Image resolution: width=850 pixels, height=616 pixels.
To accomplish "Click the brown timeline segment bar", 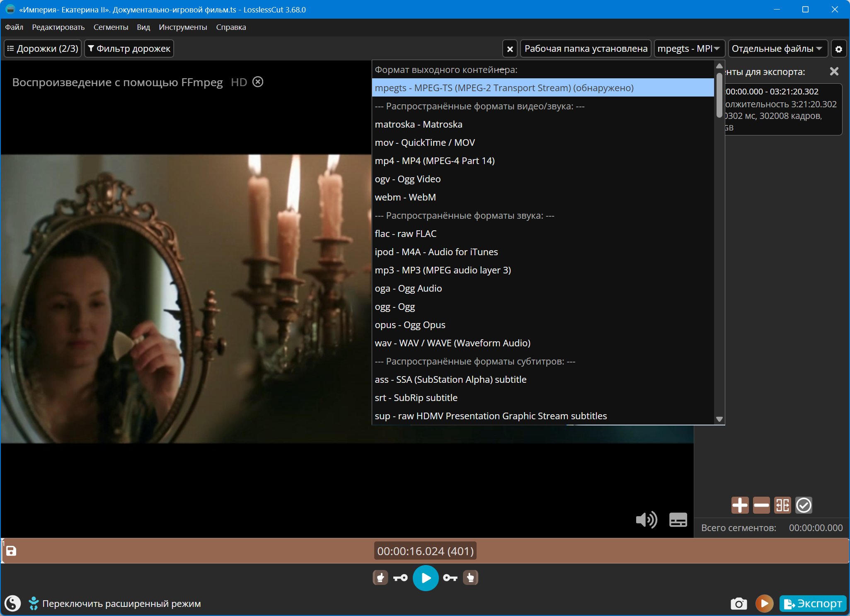I will click(x=207, y=551).
